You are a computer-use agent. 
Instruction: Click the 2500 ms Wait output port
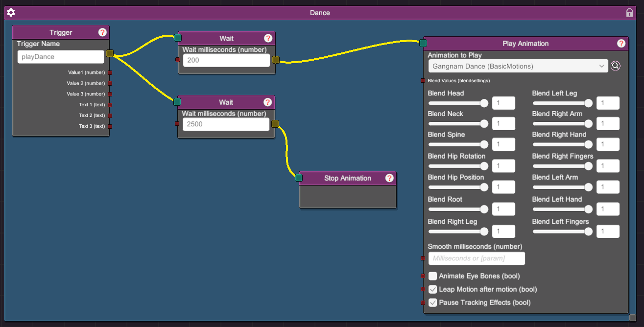pyautogui.click(x=275, y=124)
